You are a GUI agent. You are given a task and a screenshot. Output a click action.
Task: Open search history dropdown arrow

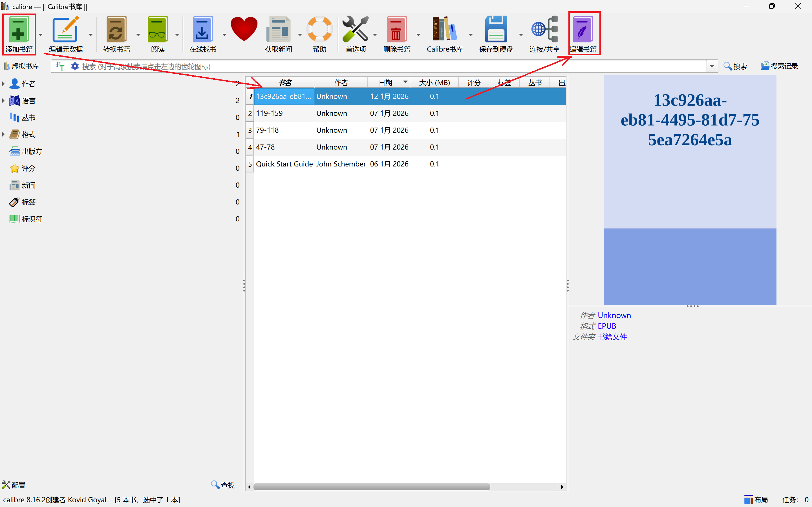pos(712,66)
